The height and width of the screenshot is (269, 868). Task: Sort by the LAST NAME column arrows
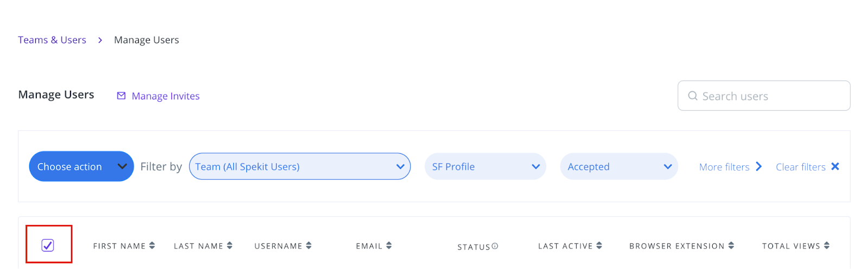(x=229, y=246)
